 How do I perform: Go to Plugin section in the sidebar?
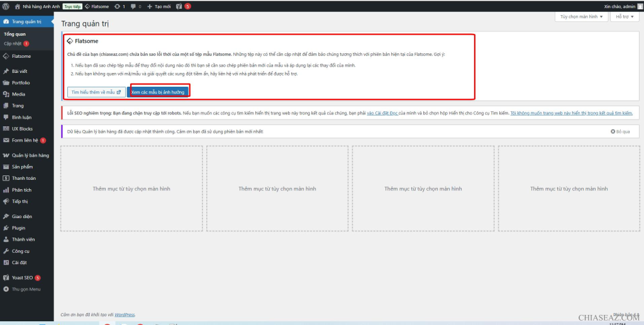click(x=18, y=228)
